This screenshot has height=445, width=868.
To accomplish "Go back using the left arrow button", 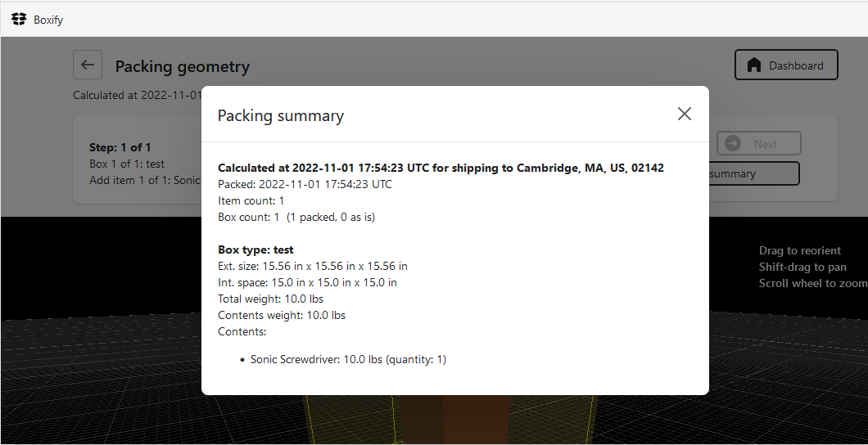I will (x=88, y=65).
